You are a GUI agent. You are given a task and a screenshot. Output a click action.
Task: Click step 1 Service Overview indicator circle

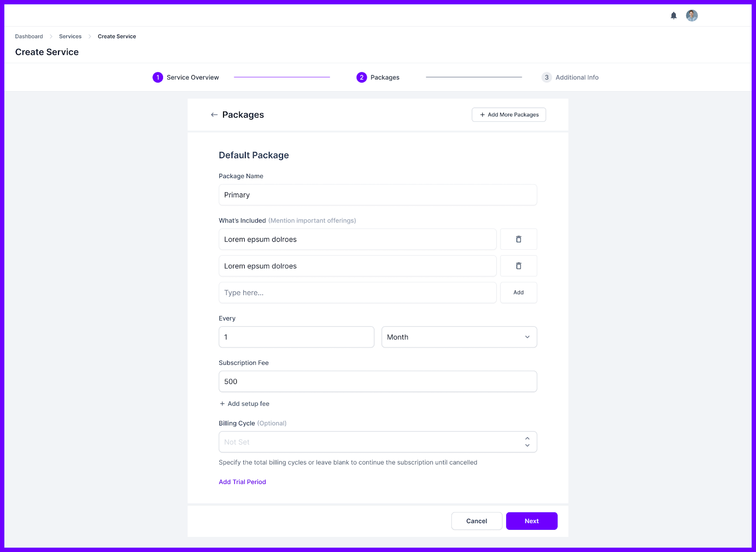coord(158,77)
